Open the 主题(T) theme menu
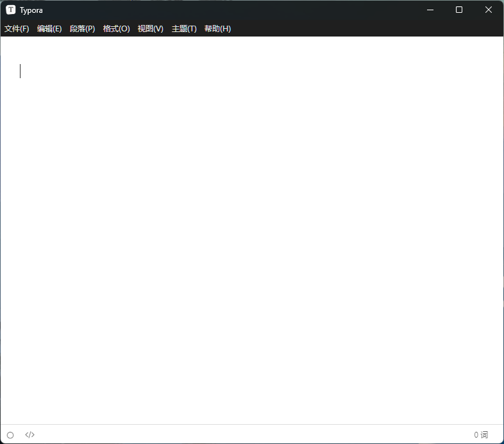 (x=184, y=29)
